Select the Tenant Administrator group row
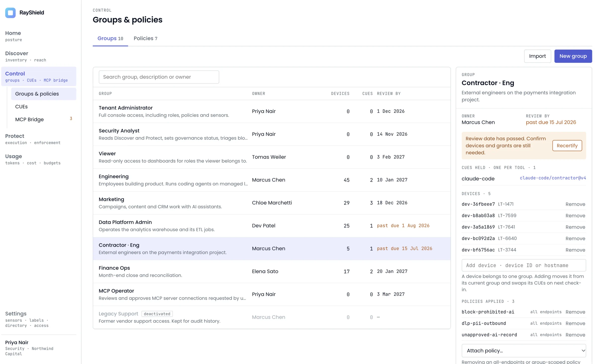 (272, 111)
